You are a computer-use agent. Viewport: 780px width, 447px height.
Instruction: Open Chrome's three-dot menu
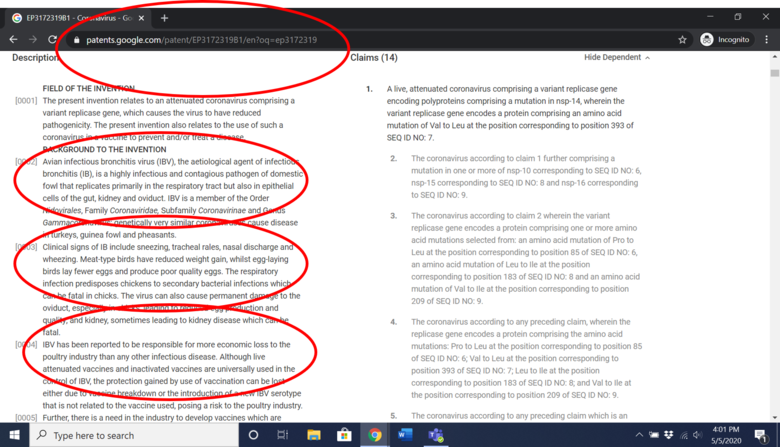767,40
